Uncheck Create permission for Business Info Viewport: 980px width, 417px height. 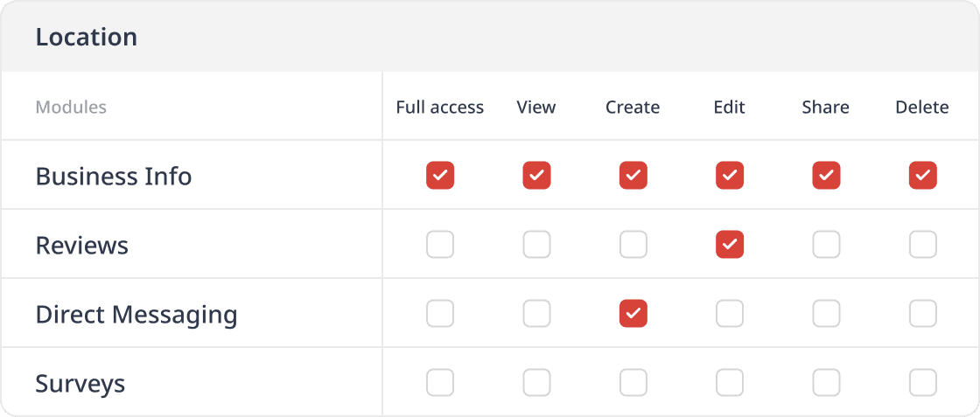pyautogui.click(x=633, y=176)
